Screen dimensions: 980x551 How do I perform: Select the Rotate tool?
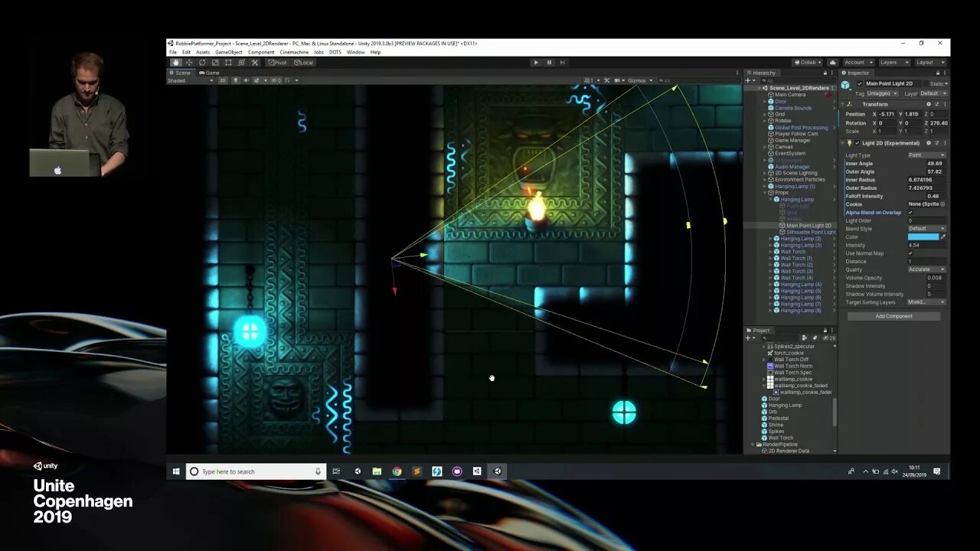(202, 63)
